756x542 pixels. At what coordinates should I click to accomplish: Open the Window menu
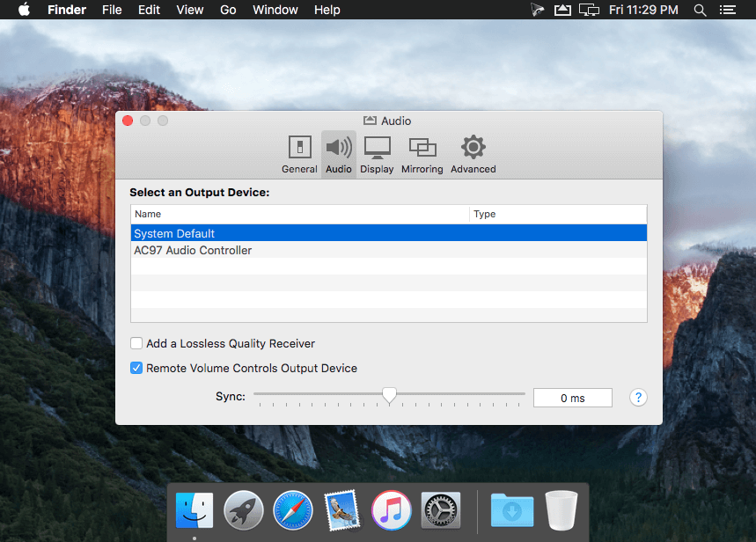[x=275, y=10]
